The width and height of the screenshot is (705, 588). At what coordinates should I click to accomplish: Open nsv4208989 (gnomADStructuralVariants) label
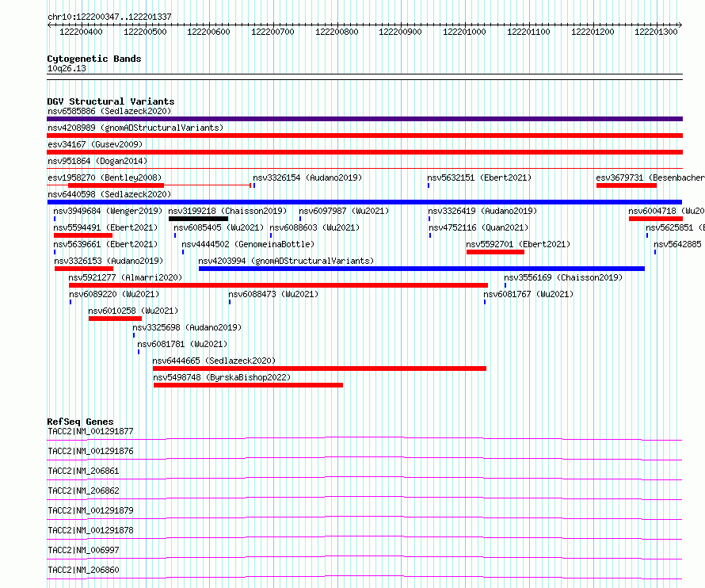135,128
